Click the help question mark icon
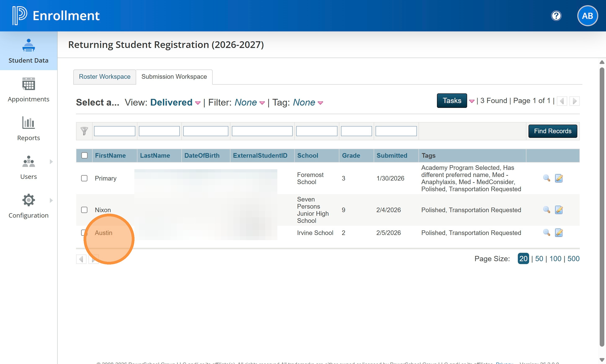 [x=556, y=16]
